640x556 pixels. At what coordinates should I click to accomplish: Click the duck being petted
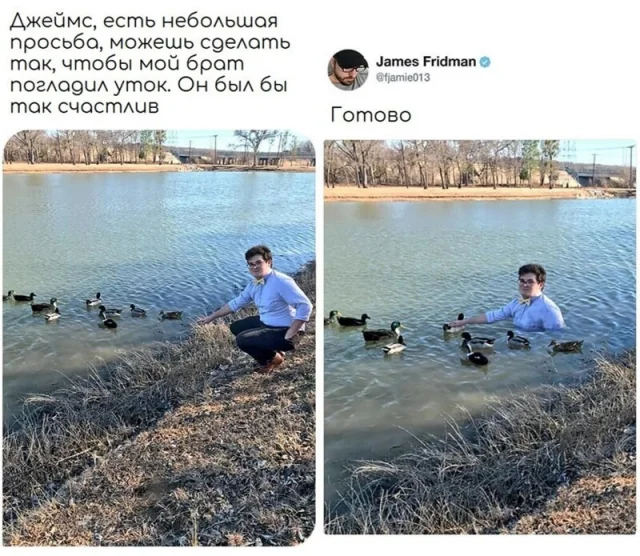453,324
